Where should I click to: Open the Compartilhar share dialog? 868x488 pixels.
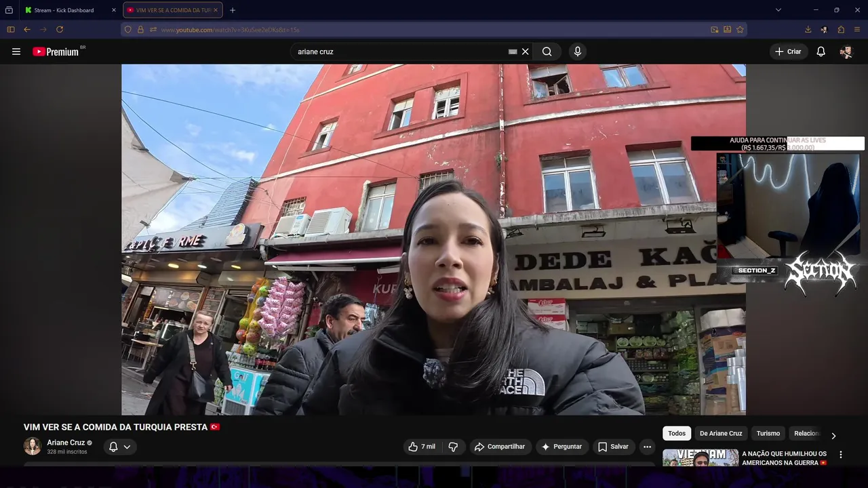coord(500,447)
